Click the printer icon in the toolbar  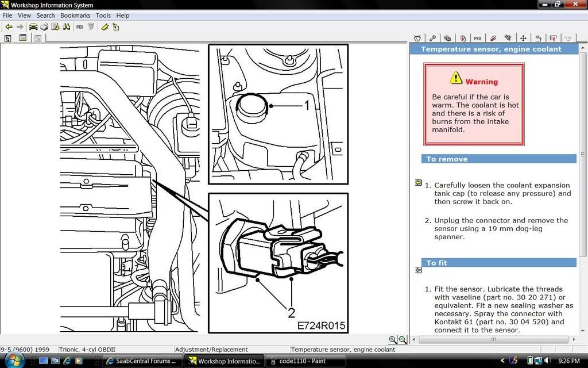[44, 26]
